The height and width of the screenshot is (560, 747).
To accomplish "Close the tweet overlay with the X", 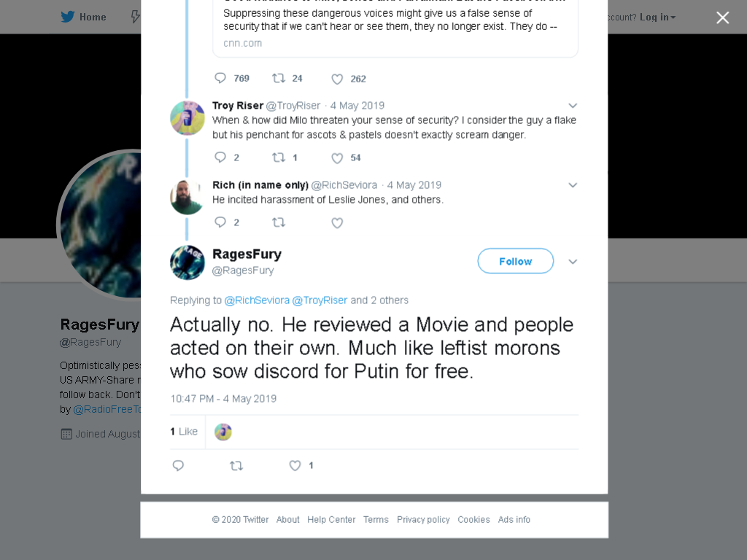I will click(723, 17).
